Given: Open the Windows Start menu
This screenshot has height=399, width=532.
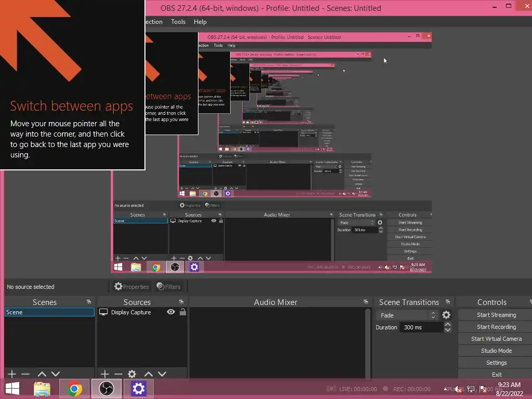Looking at the screenshot, I should 12,389.
